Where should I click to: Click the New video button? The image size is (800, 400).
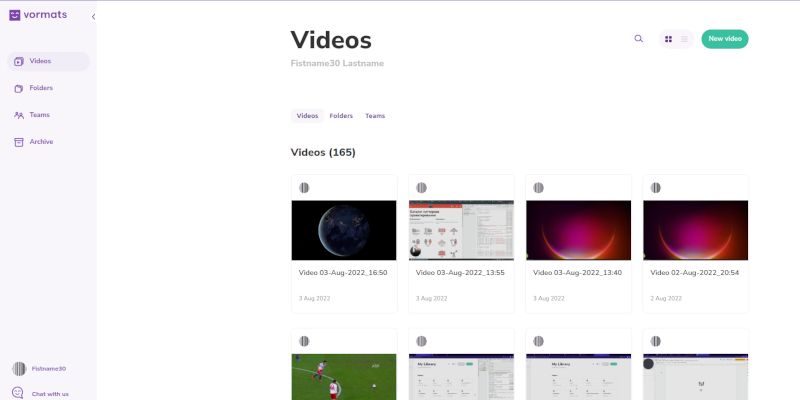[724, 39]
